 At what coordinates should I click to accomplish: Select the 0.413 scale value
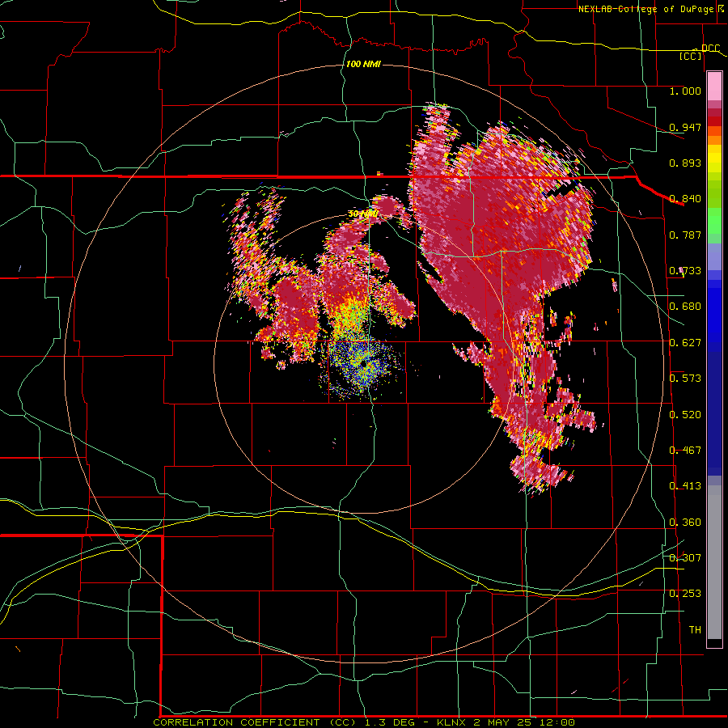[685, 486]
